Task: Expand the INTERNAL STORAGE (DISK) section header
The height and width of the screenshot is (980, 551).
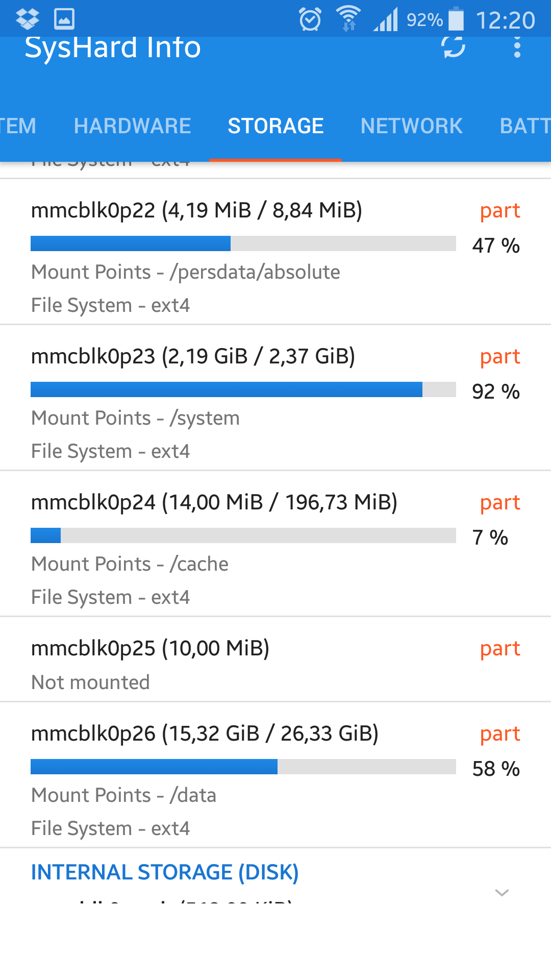Action: 165,872
